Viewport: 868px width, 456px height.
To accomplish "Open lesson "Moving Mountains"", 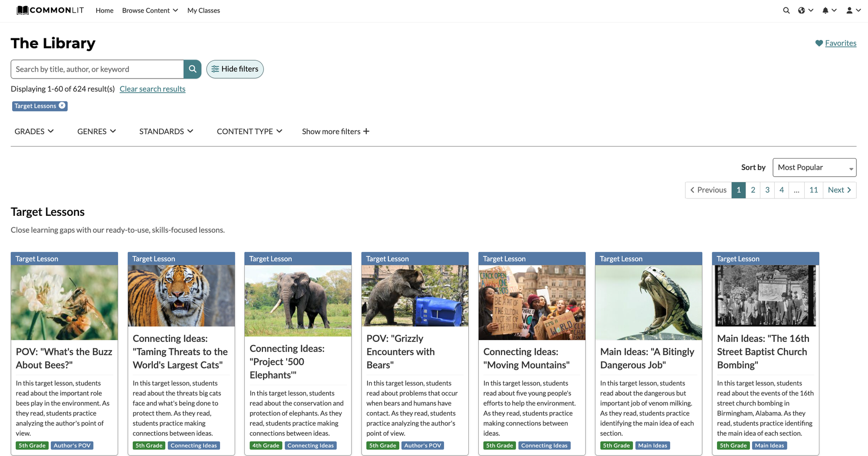I will pos(526,358).
